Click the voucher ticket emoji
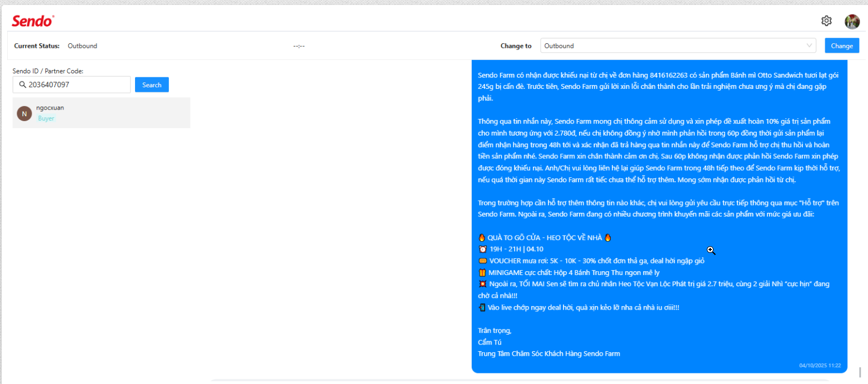 pos(482,261)
